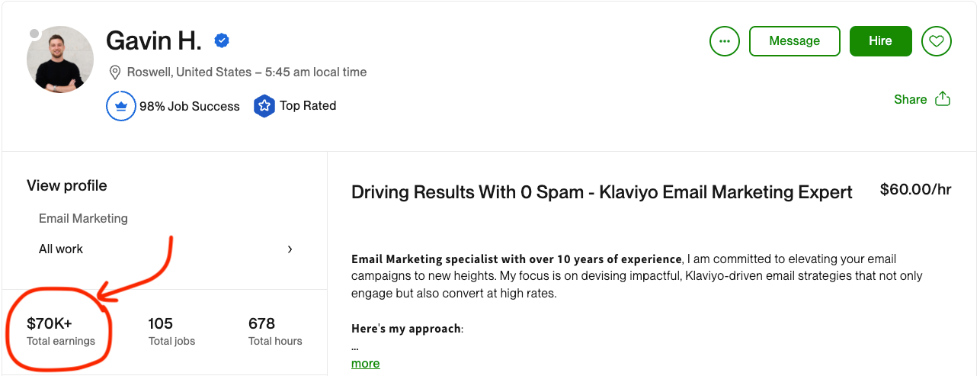Click the Job Success crown badge
The height and width of the screenshot is (376, 980).
click(120, 106)
